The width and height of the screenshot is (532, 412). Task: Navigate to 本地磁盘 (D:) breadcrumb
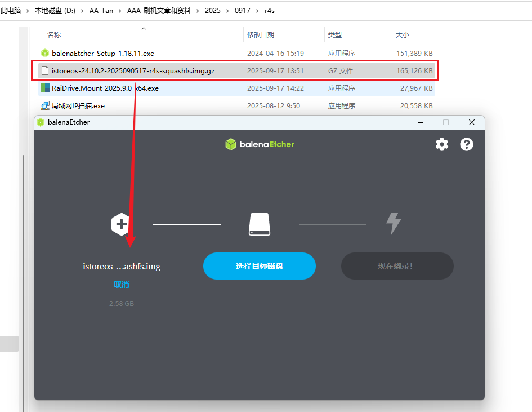click(x=55, y=11)
